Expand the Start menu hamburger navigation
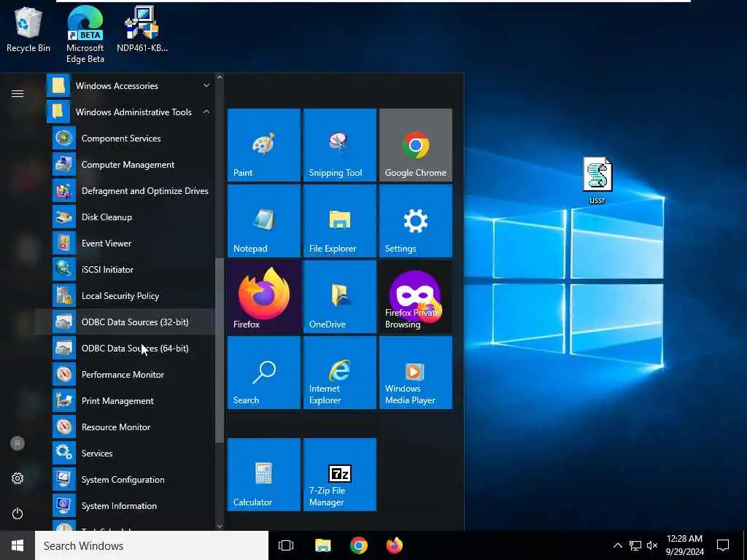Screen dimensions: 747x560 [18, 93]
